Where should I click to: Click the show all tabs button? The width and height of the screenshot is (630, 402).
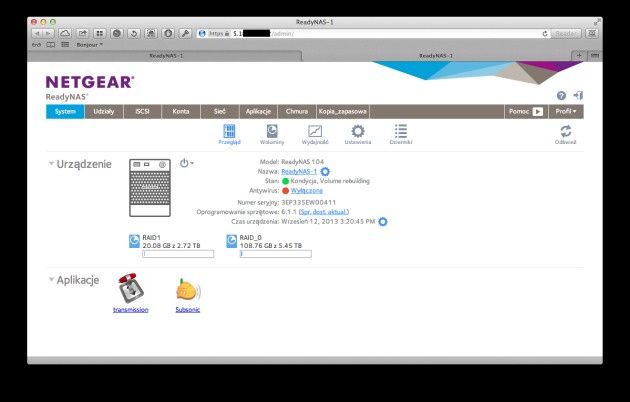[x=594, y=56]
